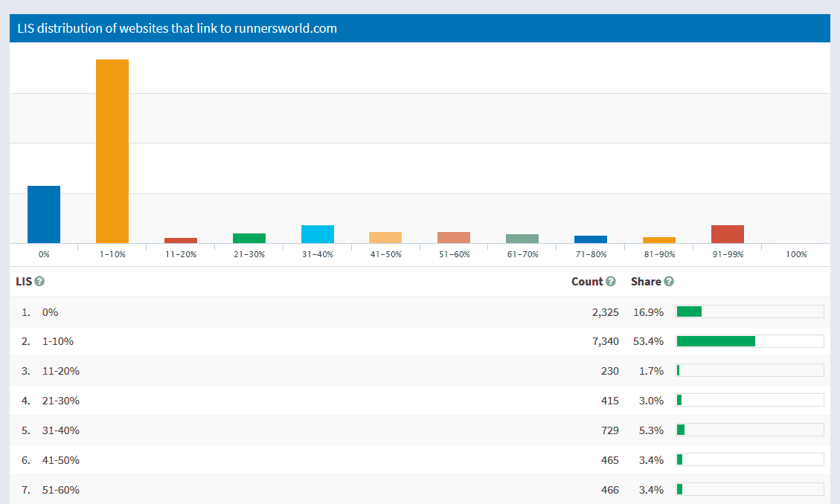Click the LIS column header
The image size is (840, 504).
23,282
